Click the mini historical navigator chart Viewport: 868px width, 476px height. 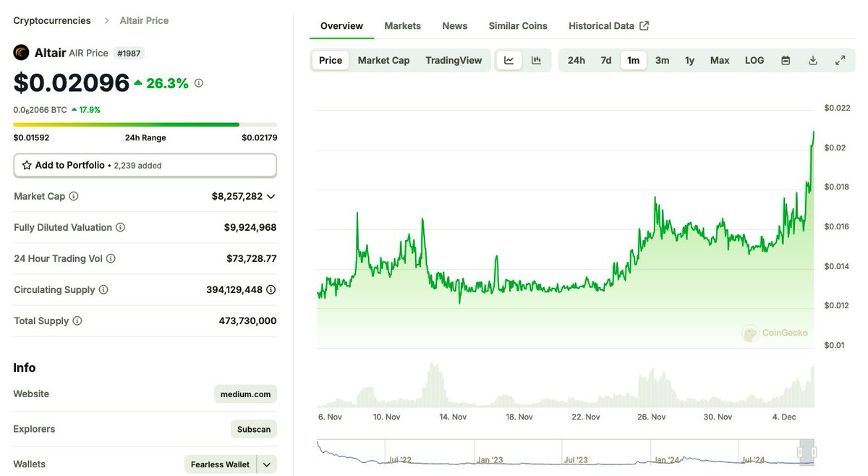pos(566,452)
